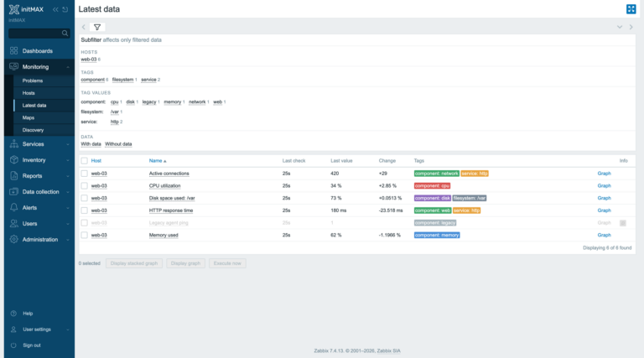This screenshot has height=358, width=644.
Task: Expand the Services sidebar section
Action: pos(39,144)
